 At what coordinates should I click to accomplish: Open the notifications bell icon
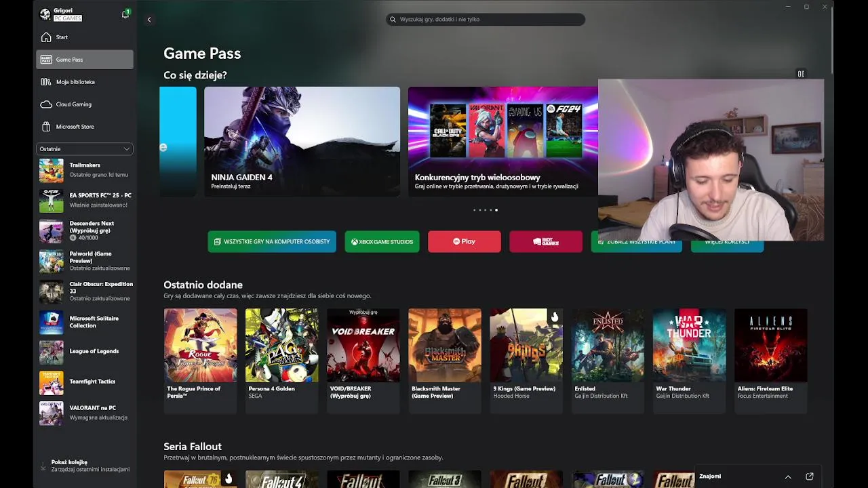125,14
